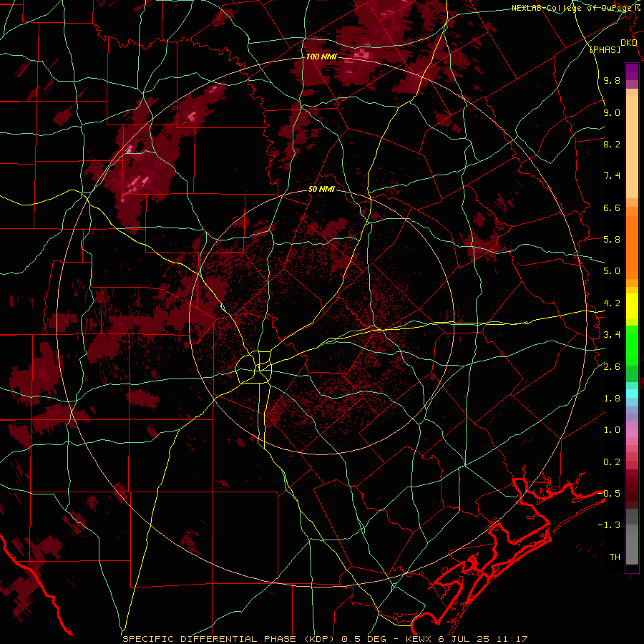Click the 5.8 value on the color scale

tap(612, 240)
